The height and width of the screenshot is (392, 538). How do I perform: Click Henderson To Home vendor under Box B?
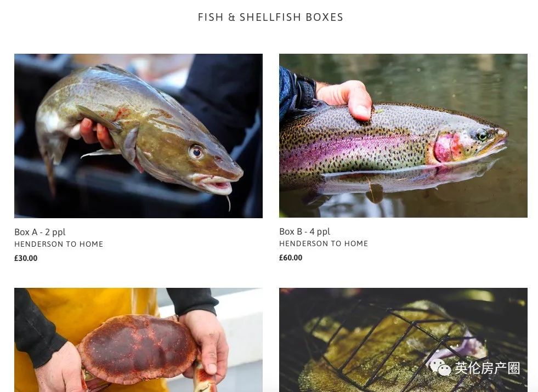(324, 243)
